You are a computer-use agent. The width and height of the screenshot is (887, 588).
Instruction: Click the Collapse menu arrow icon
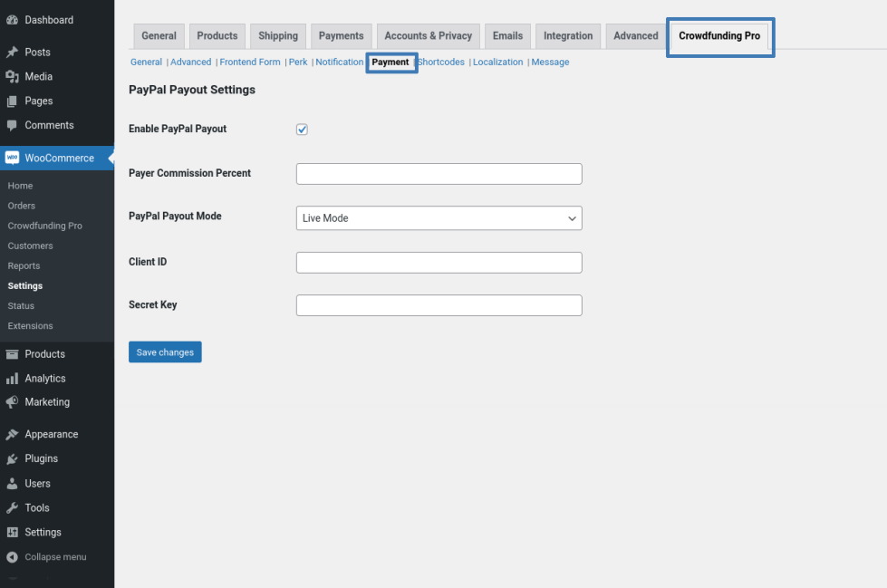tap(12, 557)
